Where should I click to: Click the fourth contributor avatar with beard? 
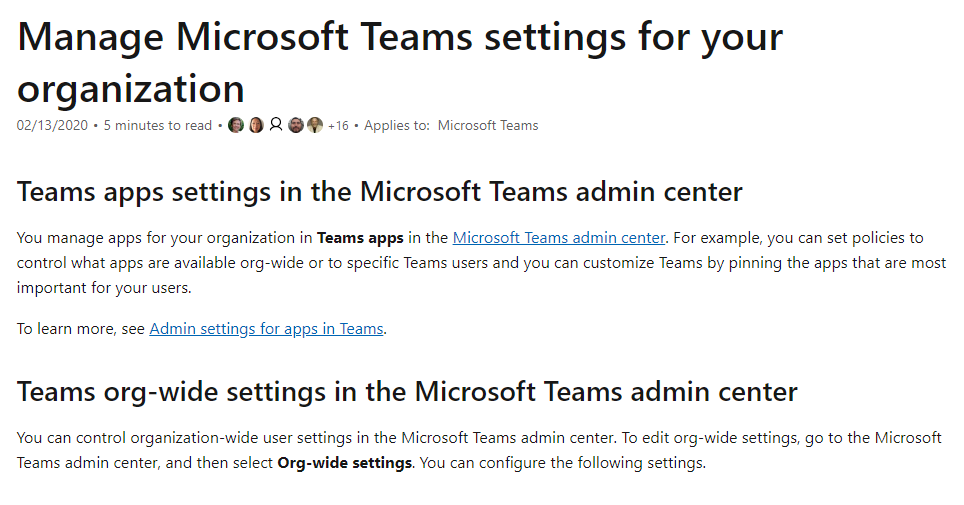pos(296,125)
